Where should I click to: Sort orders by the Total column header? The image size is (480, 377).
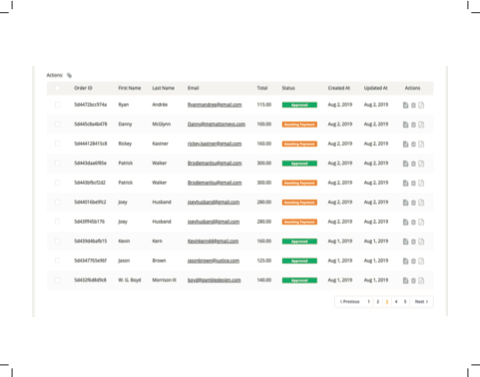pyautogui.click(x=262, y=88)
